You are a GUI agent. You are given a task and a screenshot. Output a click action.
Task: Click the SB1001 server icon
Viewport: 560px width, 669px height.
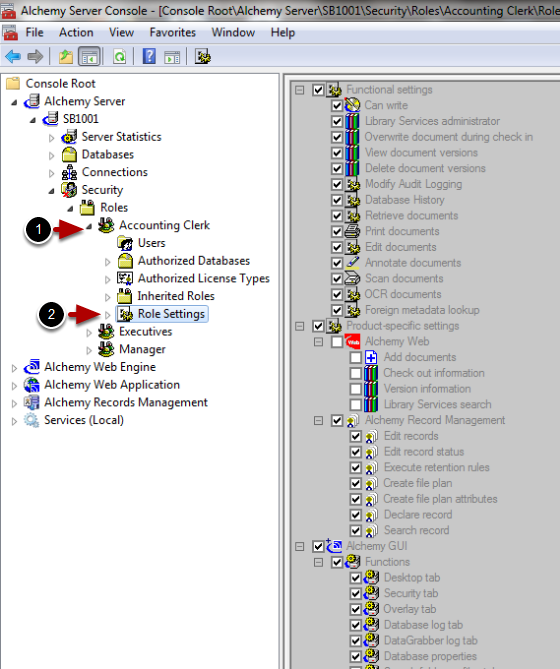click(x=51, y=119)
